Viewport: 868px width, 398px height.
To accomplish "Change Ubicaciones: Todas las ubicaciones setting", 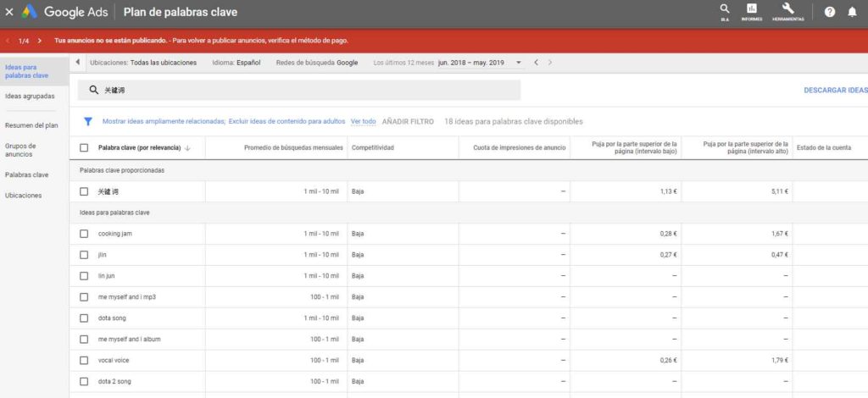I will pyautogui.click(x=143, y=63).
